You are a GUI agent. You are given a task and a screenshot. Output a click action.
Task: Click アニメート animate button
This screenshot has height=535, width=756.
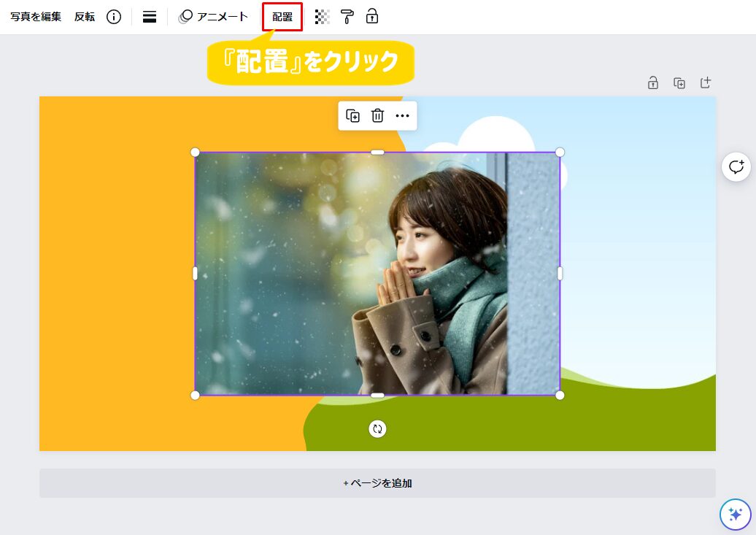coord(213,17)
